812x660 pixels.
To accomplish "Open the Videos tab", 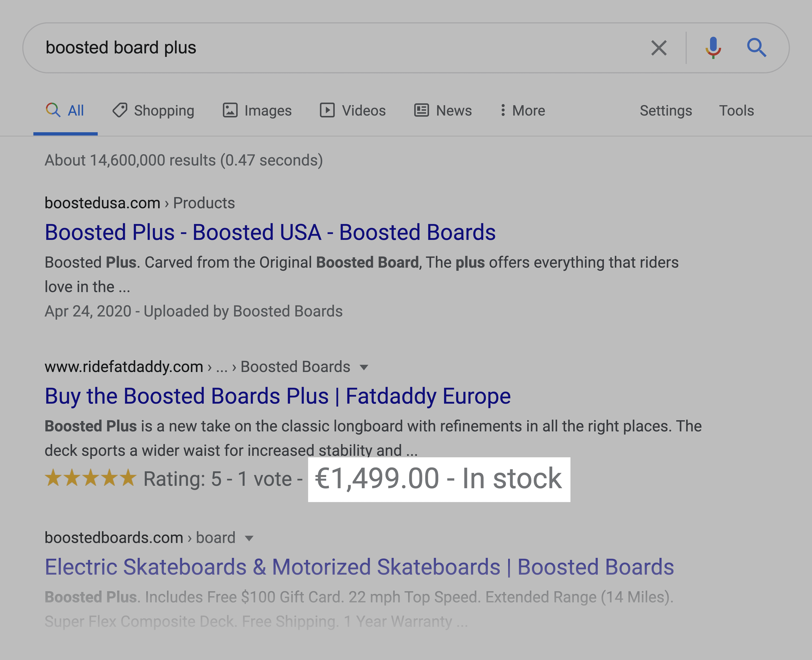I will (353, 111).
